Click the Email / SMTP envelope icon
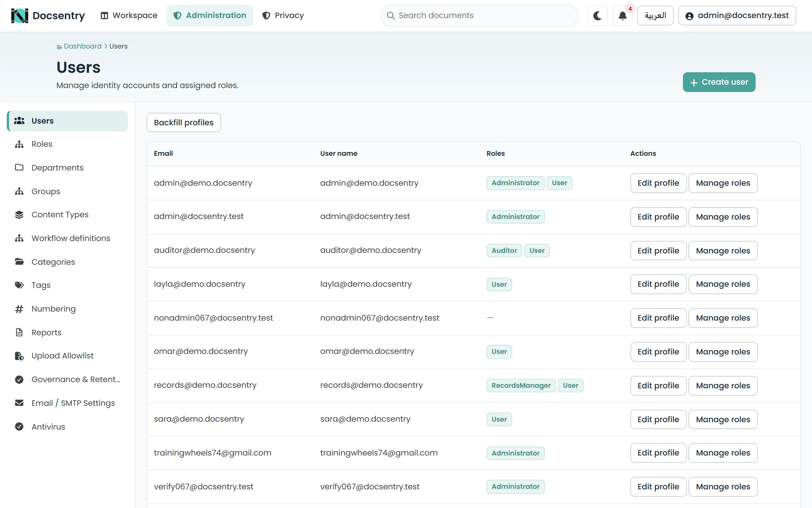 pyautogui.click(x=19, y=403)
